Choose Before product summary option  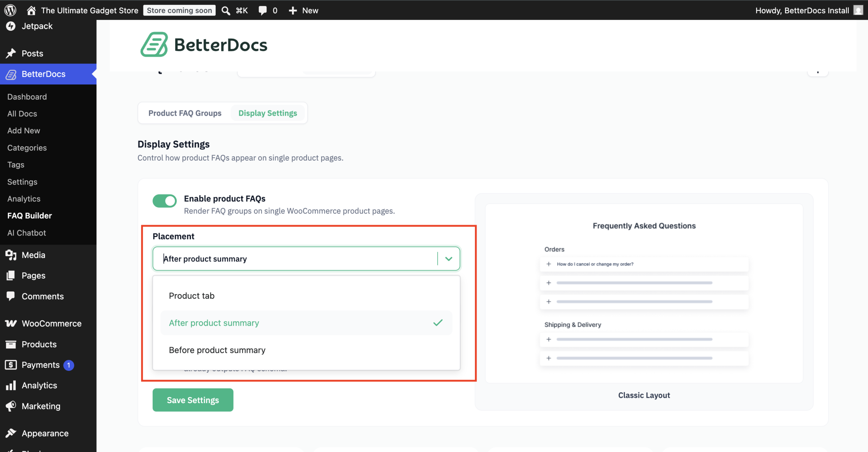pyautogui.click(x=306, y=350)
